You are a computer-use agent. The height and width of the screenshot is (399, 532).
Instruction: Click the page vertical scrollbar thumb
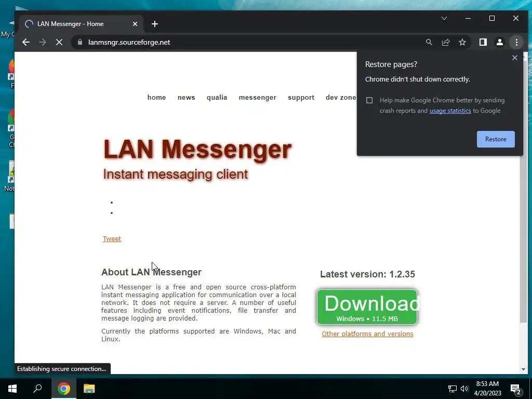524,192
